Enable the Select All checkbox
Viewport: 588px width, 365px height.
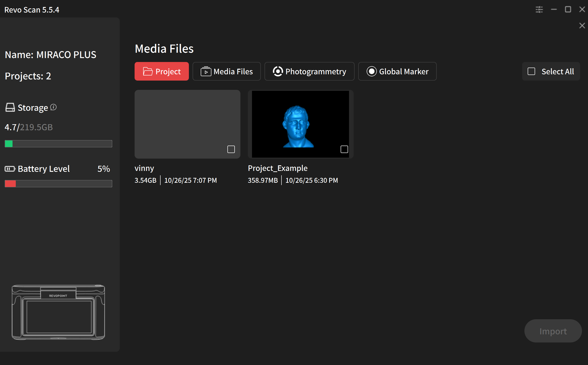tap(531, 72)
